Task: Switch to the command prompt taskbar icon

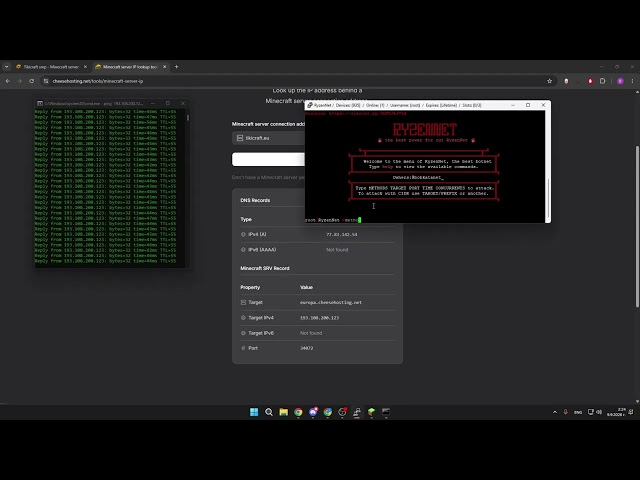Action: (x=386, y=412)
